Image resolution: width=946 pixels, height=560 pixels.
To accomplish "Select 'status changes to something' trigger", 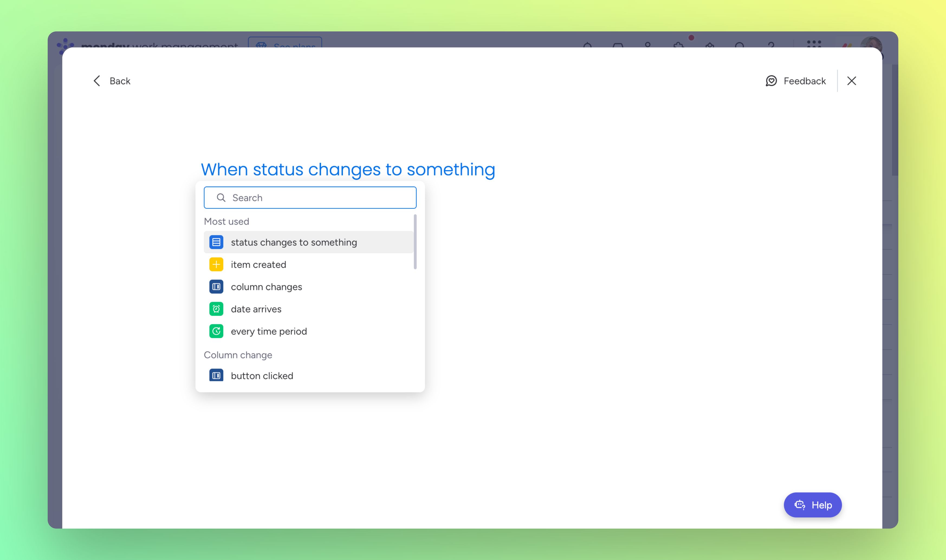I will pos(294,242).
